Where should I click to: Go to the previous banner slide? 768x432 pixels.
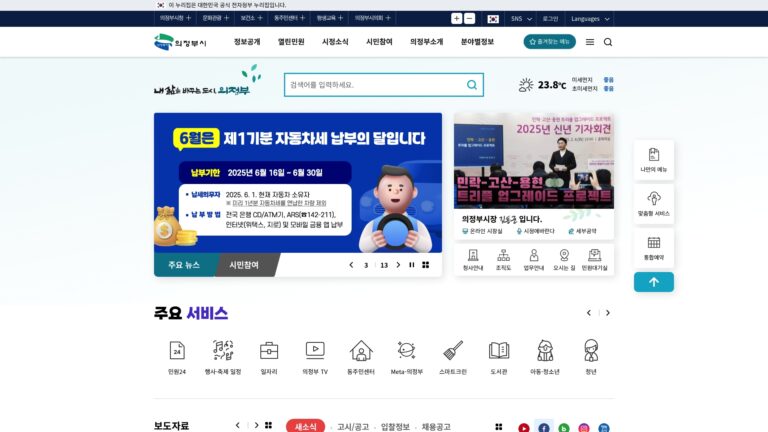pos(351,265)
